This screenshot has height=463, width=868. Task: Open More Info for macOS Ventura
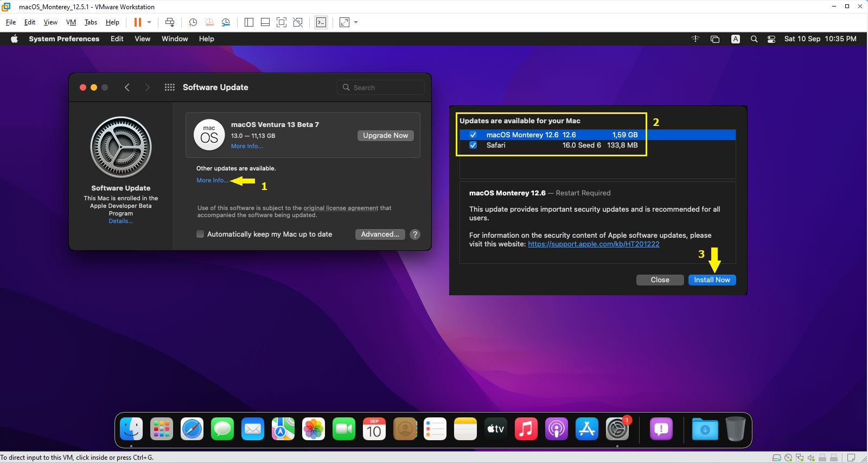(x=247, y=146)
